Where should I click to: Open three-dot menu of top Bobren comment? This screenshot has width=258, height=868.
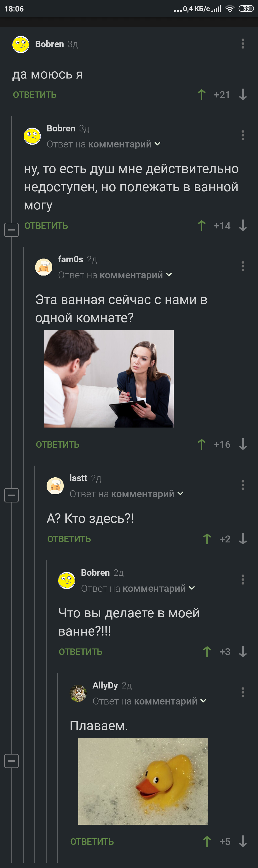click(243, 44)
